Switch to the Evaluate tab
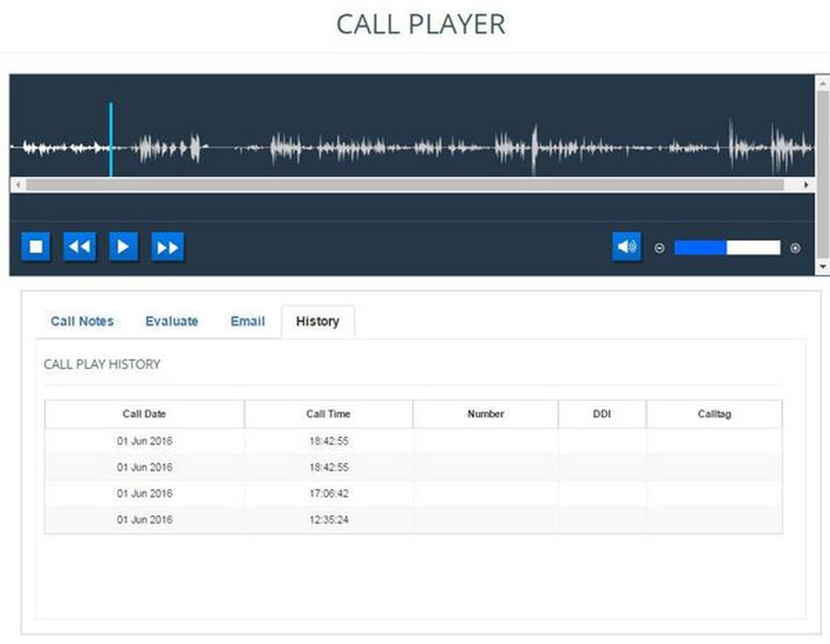Screen dimensions: 830x644 pos(171,321)
